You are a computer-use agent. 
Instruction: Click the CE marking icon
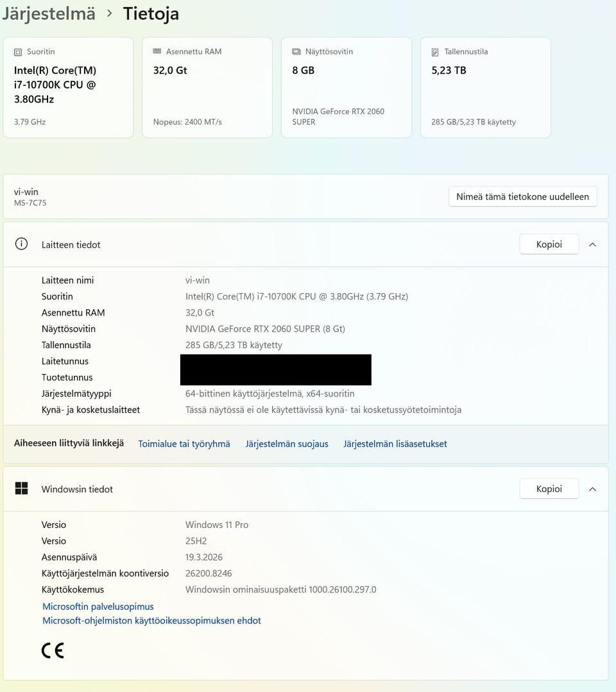tap(53, 650)
